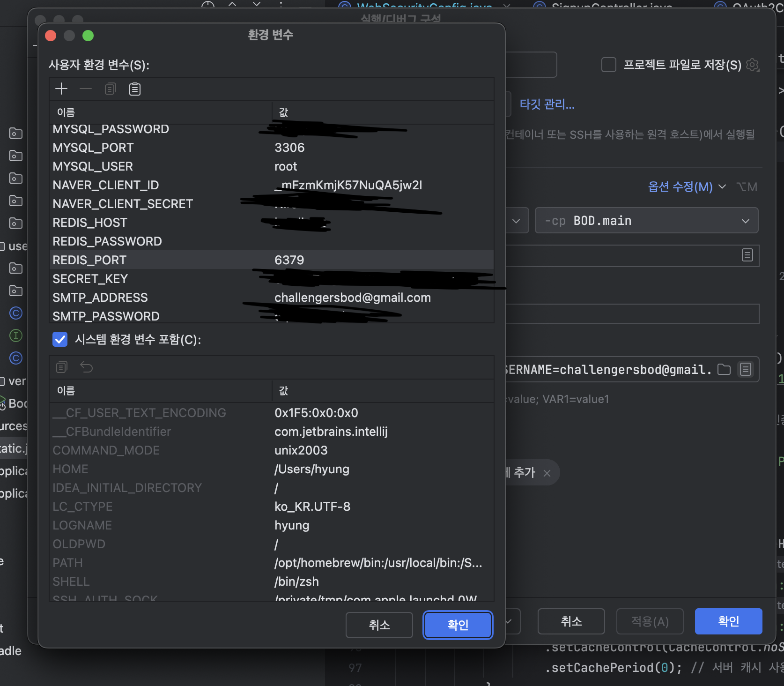Click 확인 in Run/Debug configuration window

728,621
